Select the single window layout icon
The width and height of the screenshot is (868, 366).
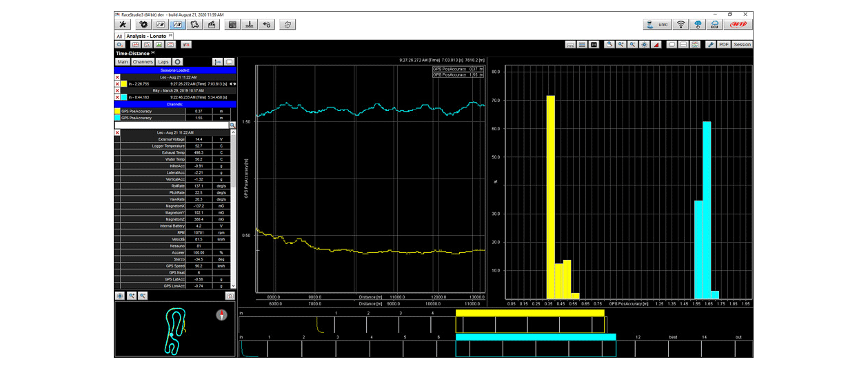point(672,45)
